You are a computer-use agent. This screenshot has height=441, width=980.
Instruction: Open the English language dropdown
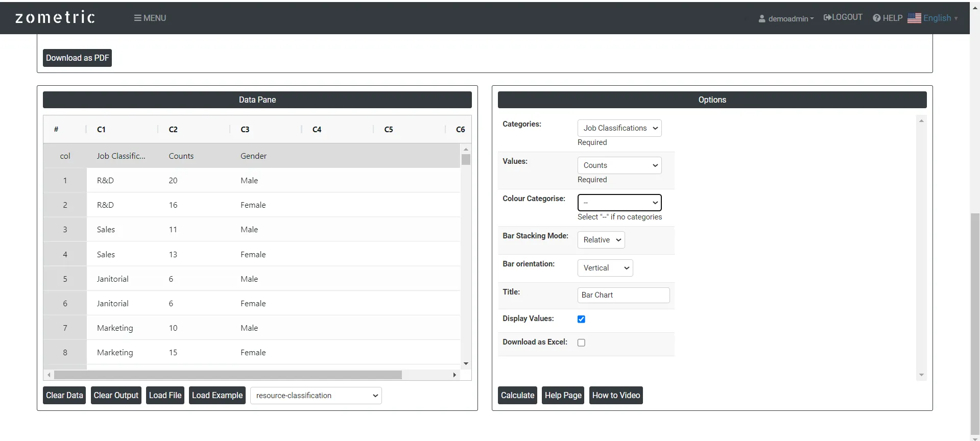pos(941,18)
